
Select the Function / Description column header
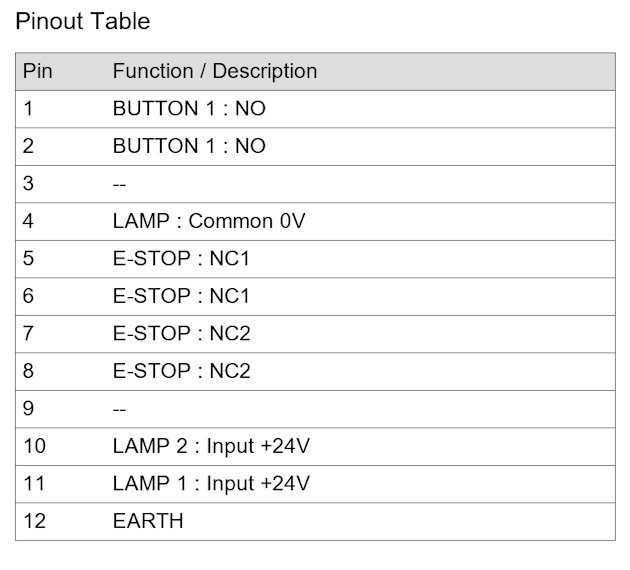click(215, 71)
